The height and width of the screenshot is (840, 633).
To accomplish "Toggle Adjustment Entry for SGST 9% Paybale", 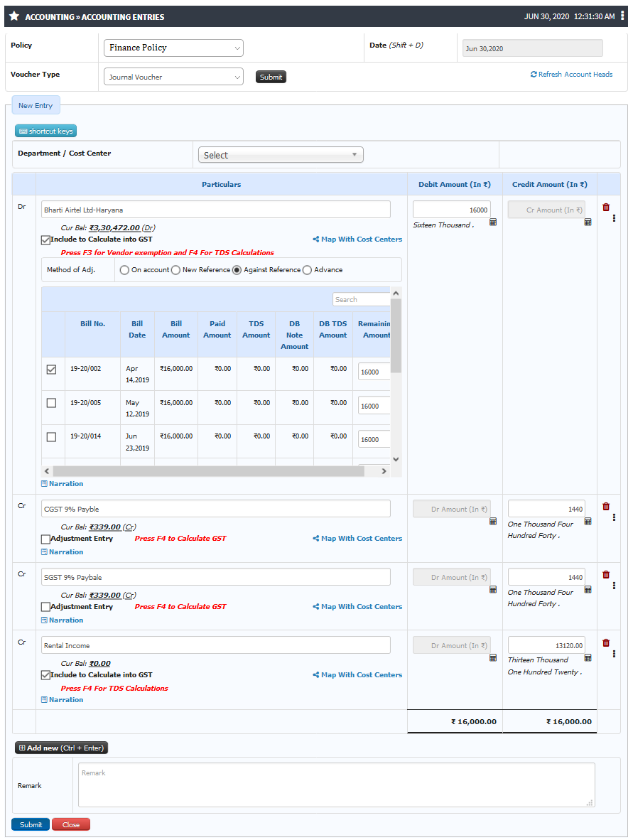I will click(x=45, y=607).
